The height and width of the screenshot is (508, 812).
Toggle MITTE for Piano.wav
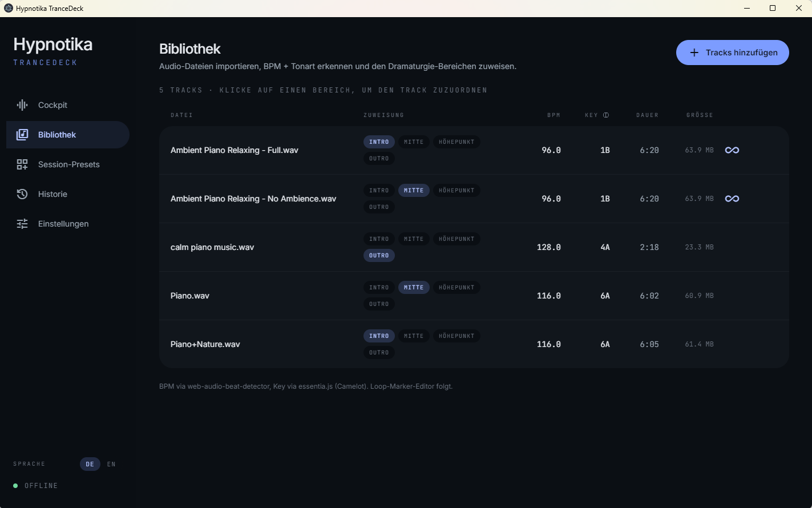pos(414,287)
